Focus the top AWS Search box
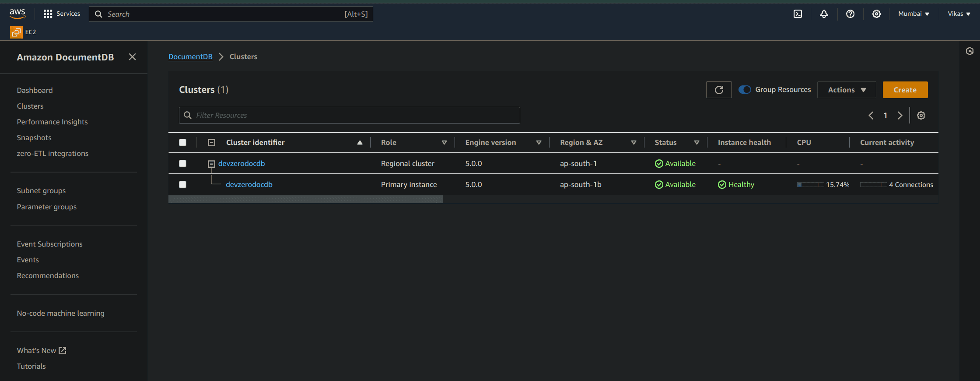This screenshot has width=980, height=381. (x=231, y=14)
